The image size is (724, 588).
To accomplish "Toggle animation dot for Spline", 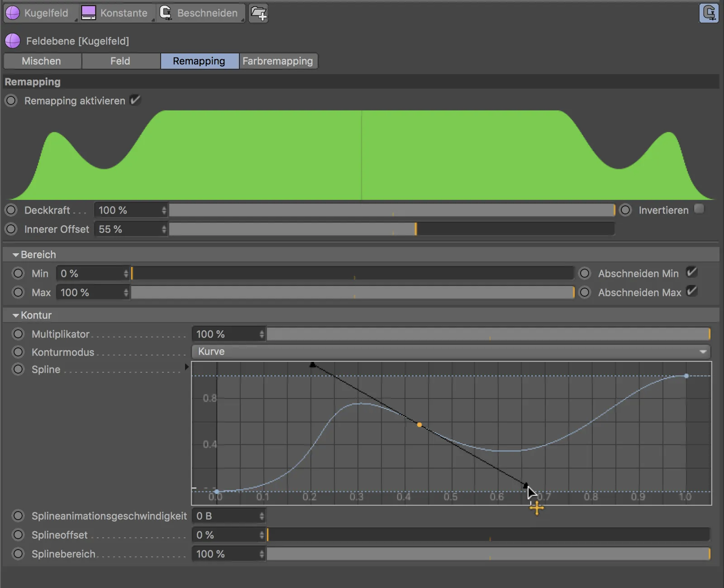I will [x=18, y=369].
